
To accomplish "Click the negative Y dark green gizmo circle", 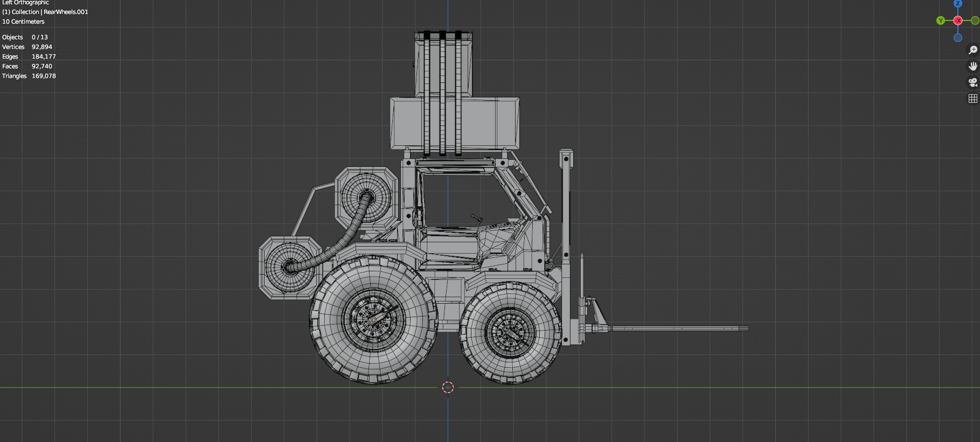I will pyautogui.click(x=975, y=20).
